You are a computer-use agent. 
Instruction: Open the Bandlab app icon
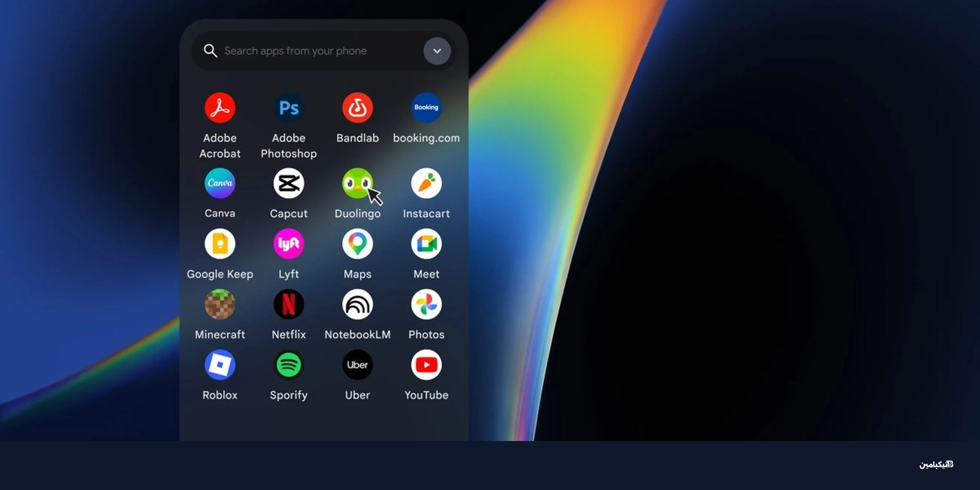click(358, 108)
